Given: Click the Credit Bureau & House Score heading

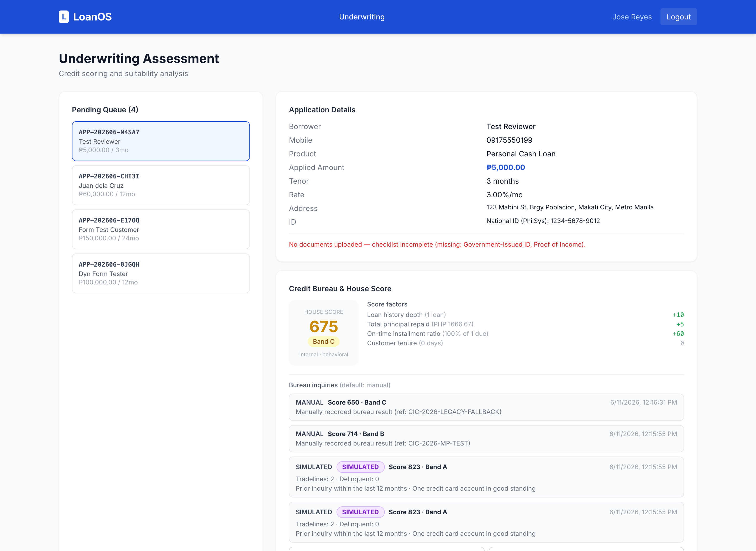Looking at the screenshot, I should (340, 289).
